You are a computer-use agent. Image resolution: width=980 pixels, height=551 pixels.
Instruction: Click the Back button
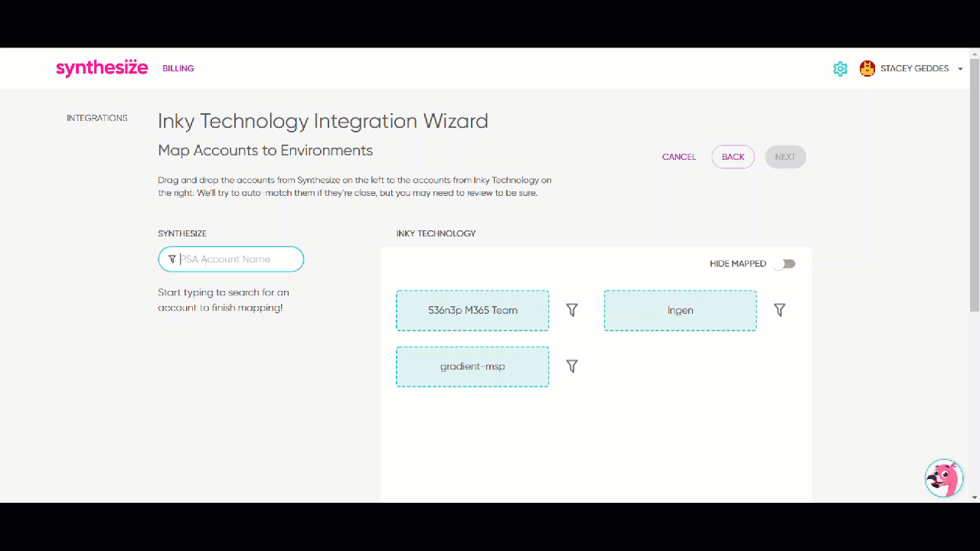coord(733,157)
